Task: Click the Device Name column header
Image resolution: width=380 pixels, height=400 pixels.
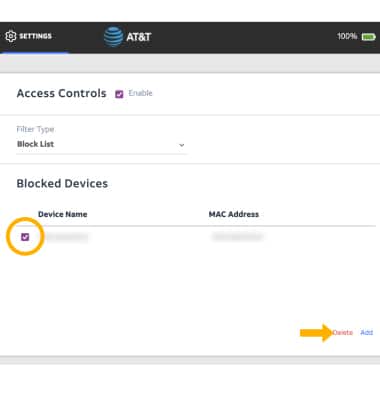Action: click(x=63, y=214)
